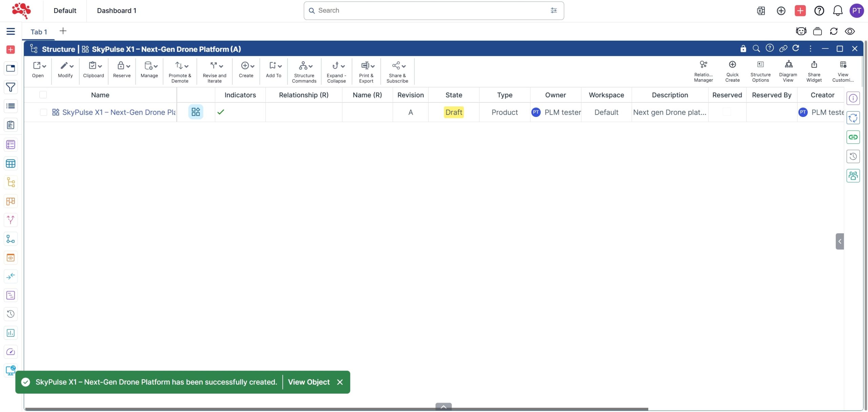The image size is (868, 412).
Task: Toggle the select-all checkbox in the header
Action: click(43, 95)
